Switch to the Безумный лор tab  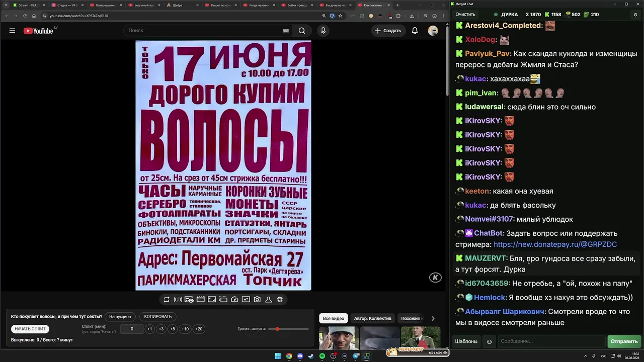coord(143,5)
